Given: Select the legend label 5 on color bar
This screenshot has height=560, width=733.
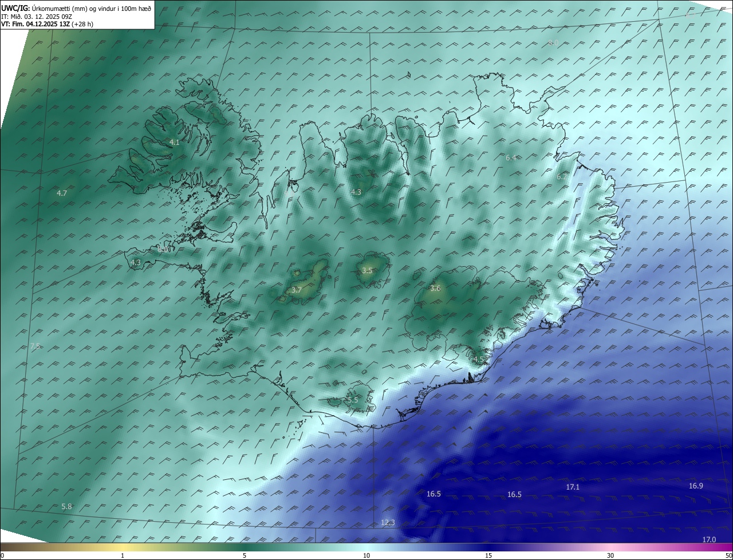Looking at the screenshot, I should (245, 555).
